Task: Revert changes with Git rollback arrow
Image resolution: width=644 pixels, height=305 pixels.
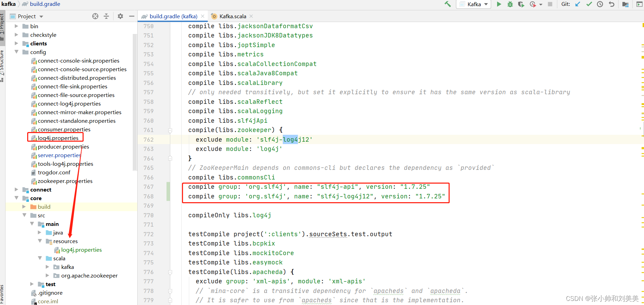Action: [611, 4]
